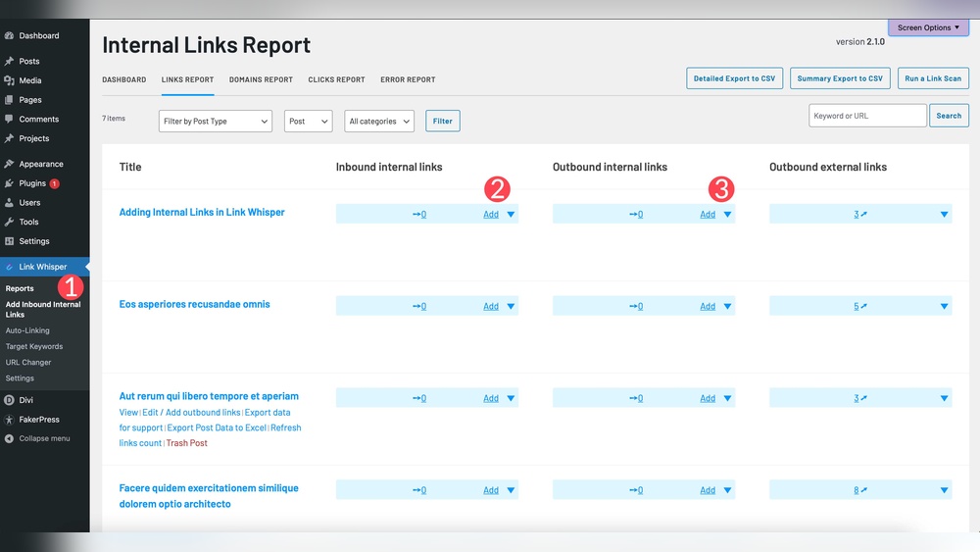
Task: Click the Collapse menu arrow icon
Action: click(9, 439)
